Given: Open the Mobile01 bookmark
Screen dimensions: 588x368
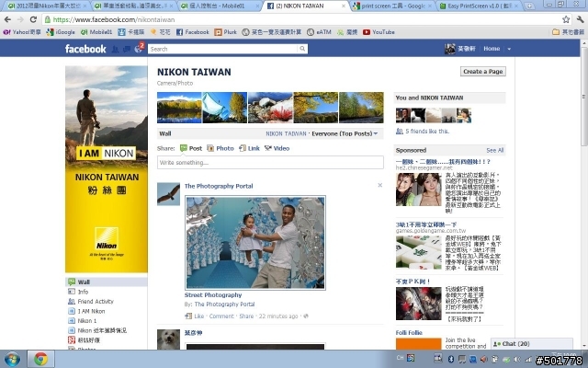Looking at the screenshot, I should click(96, 32).
